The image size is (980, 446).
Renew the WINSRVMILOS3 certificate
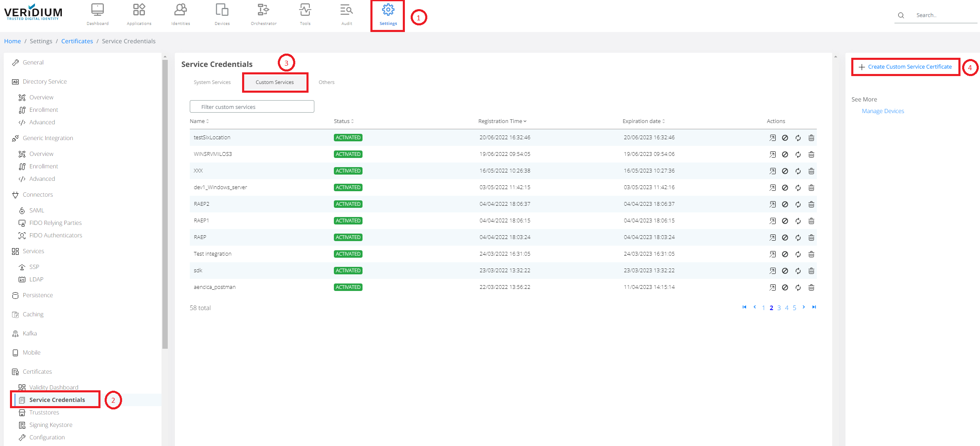798,155
